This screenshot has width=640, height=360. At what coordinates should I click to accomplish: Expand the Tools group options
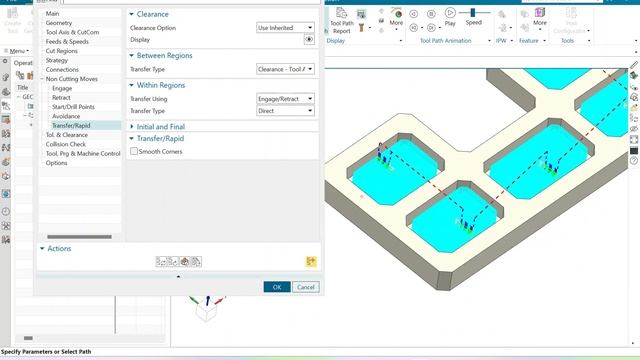click(x=589, y=41)
